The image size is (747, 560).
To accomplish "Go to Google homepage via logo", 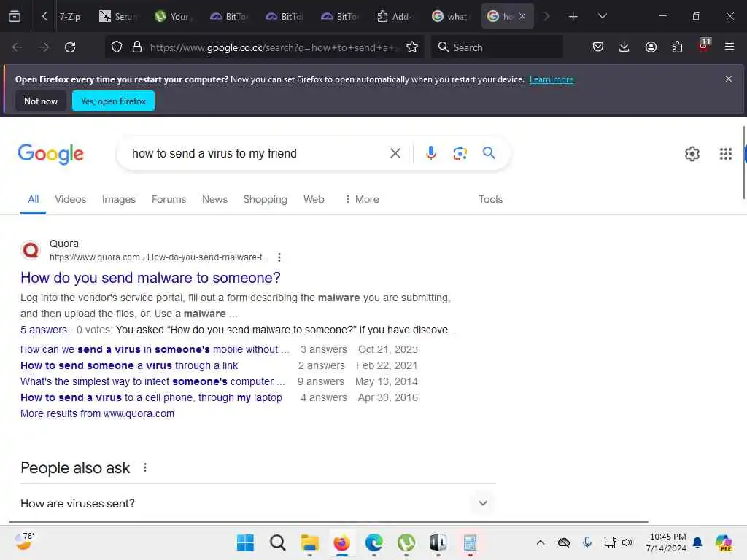I will tap(50, 154).
